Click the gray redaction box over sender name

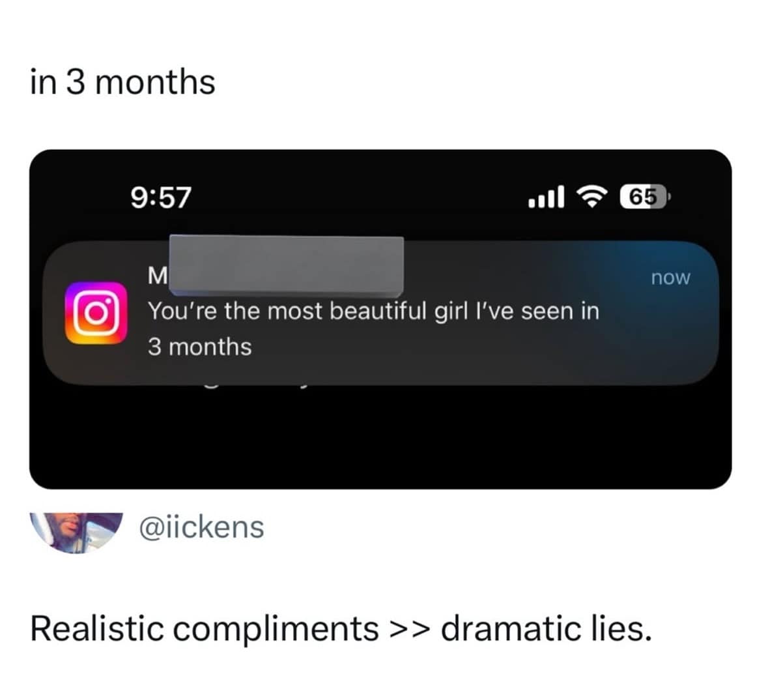[x=286, y=265]
